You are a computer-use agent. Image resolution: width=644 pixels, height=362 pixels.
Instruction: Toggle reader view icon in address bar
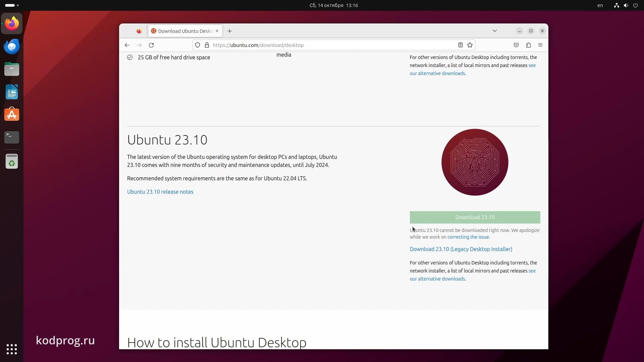coord(461,45)
